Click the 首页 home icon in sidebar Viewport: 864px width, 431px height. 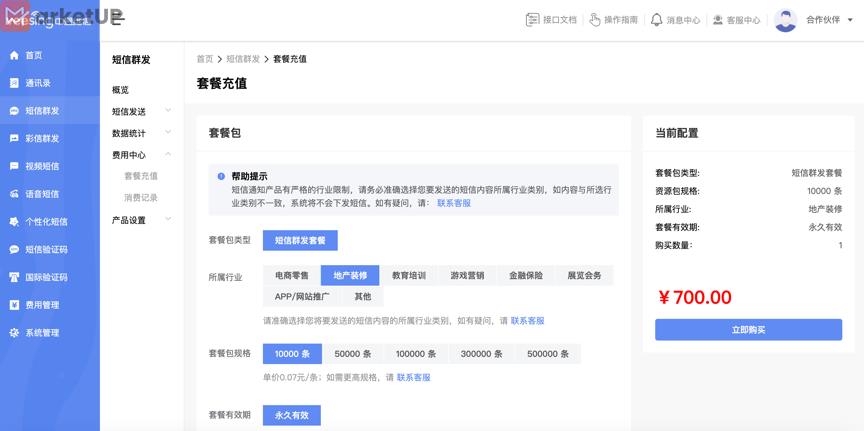click(x=14, y=56)
